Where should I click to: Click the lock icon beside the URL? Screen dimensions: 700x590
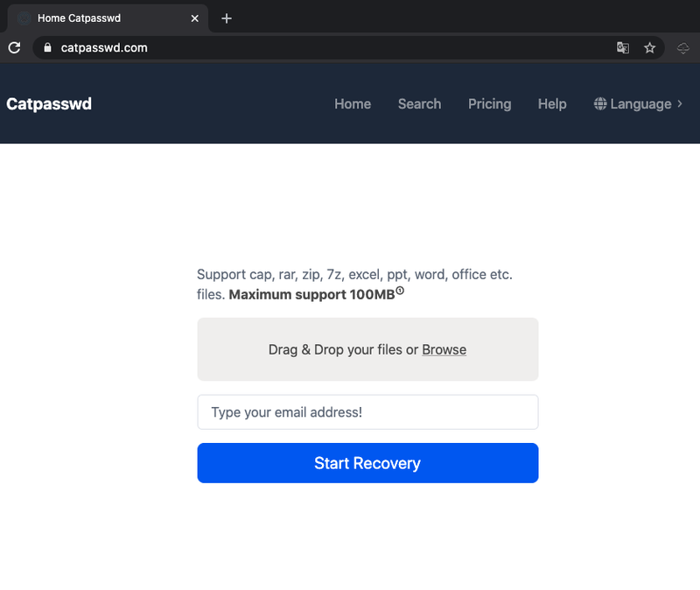(48, 48)
